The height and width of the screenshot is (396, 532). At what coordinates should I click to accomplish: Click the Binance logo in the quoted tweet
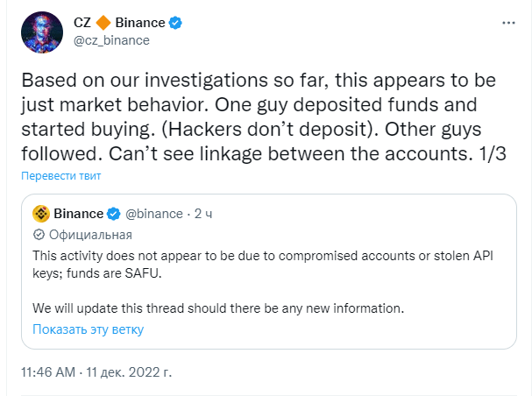click(x=40, y=214)
